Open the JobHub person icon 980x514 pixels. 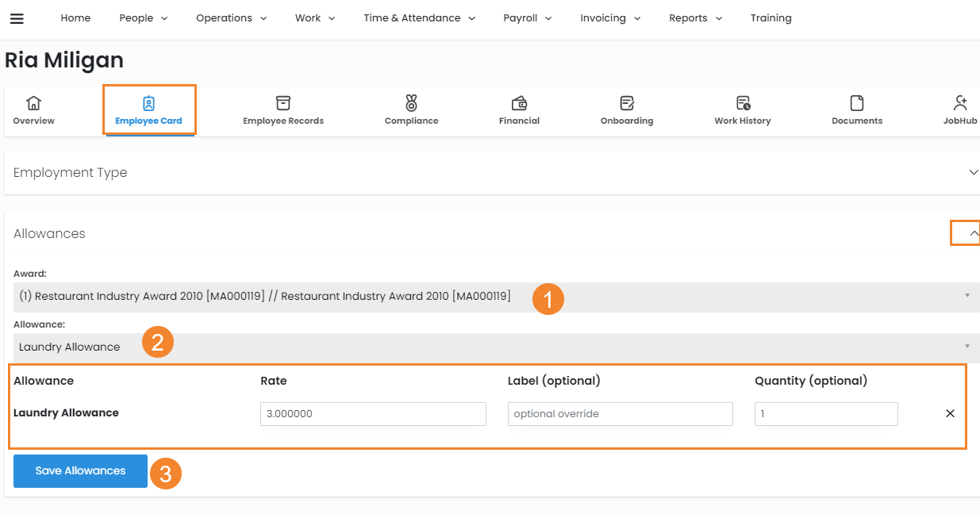click(960, 103)
